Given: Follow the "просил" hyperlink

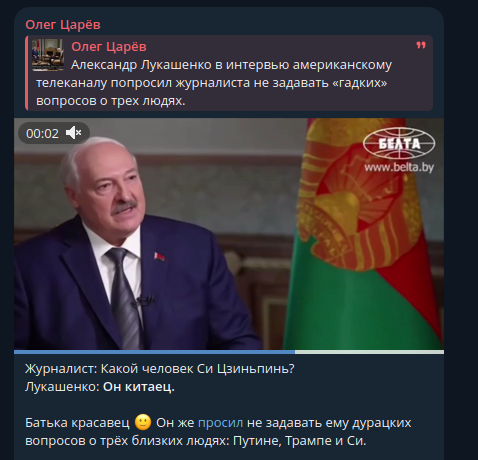Looking at the screenshot, I should coord(220,423).
